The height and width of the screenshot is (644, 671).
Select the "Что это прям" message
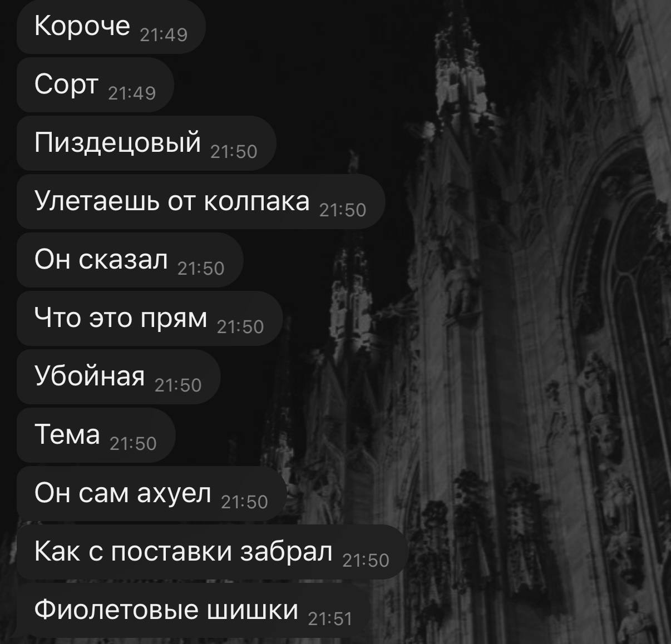point(150,318)
